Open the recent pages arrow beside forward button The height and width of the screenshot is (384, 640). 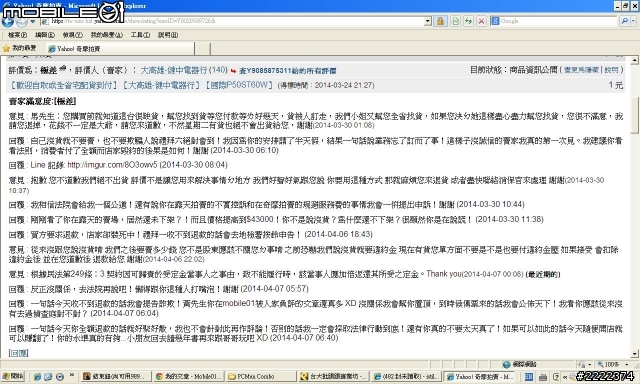(x=33, y=22)
